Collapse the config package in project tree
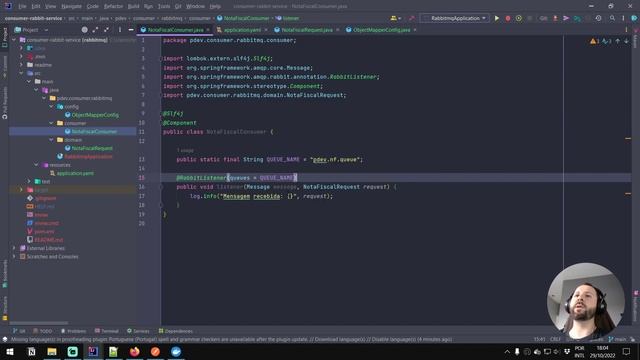 (51, 106)
